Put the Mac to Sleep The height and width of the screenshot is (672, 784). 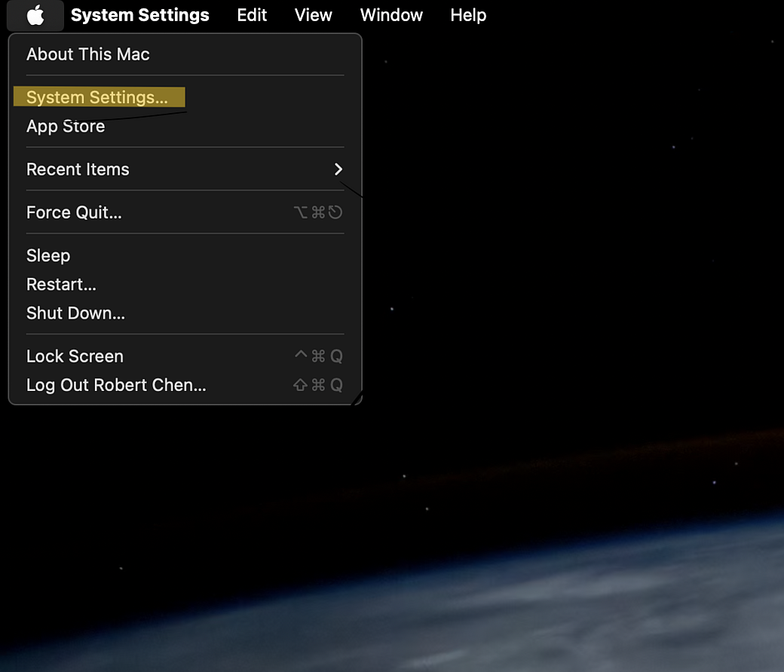pos(48,255)
